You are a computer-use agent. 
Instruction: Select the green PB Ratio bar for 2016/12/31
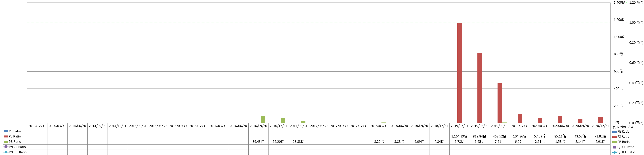[x=283, y=120]
